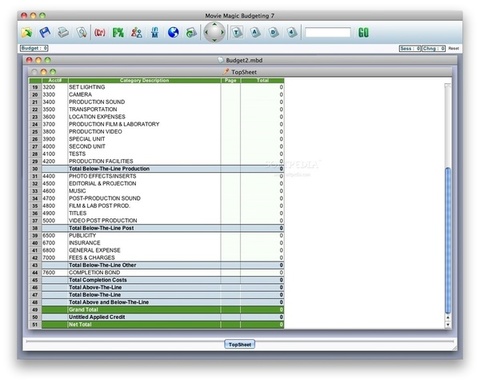
Task: Click the Acct# column header
Action: coord(55,80)
